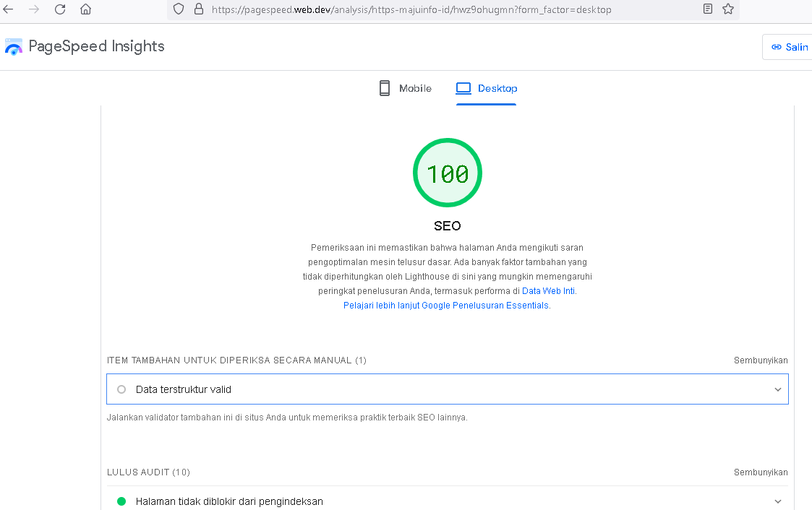Expand the Data terstruktur valid chevron
Image resolution: width=812 pixels, height=510 pixels.
click(x=777, y=389)
